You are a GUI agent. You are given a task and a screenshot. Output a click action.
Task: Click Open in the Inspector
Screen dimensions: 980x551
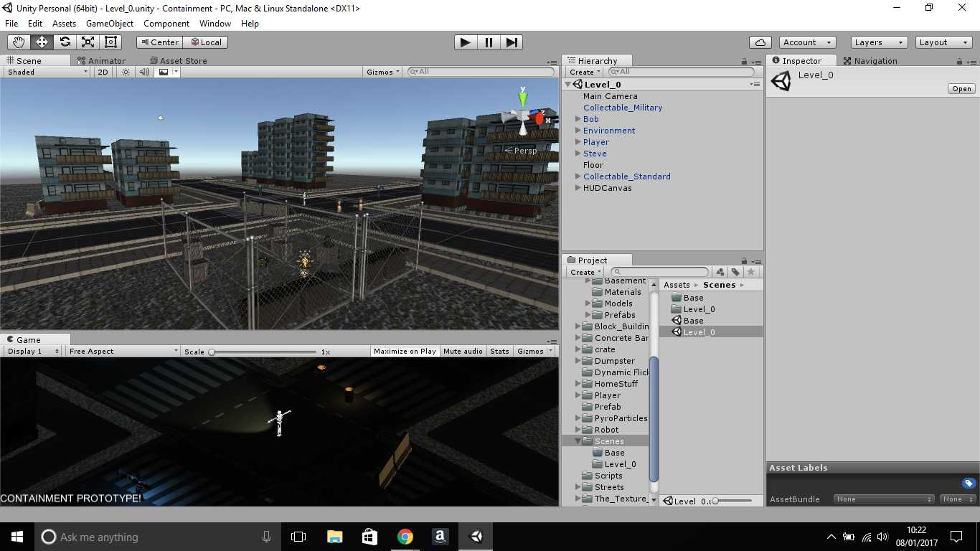pyautogui.click(x=961, y=88)
